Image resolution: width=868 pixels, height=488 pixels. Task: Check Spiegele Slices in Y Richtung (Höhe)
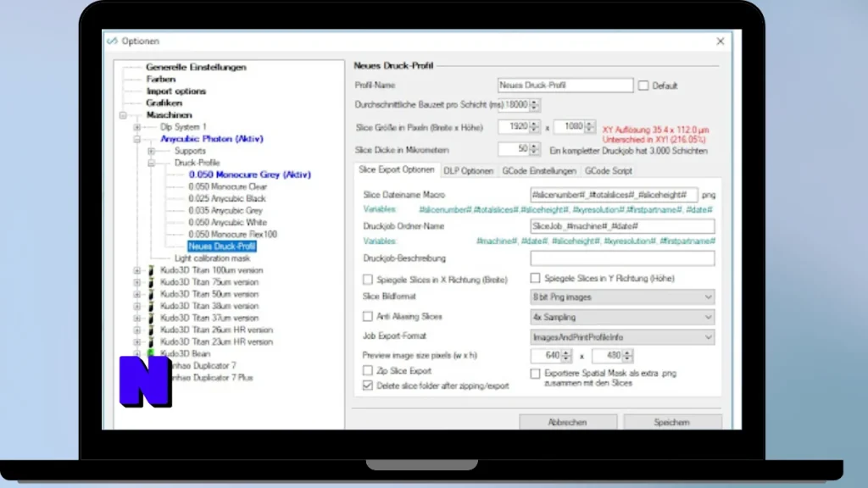(x=536, y=278)
